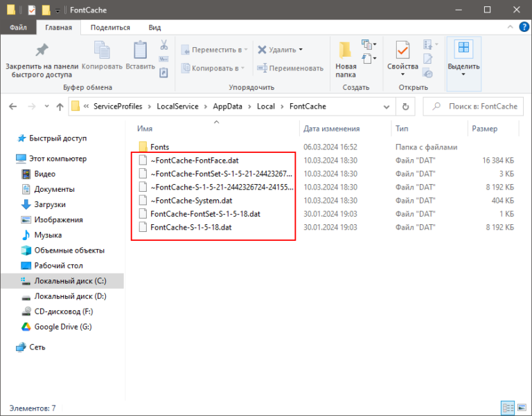Collapse the ribbon using the chevron

pyautogui.click(x=511, y=28)
